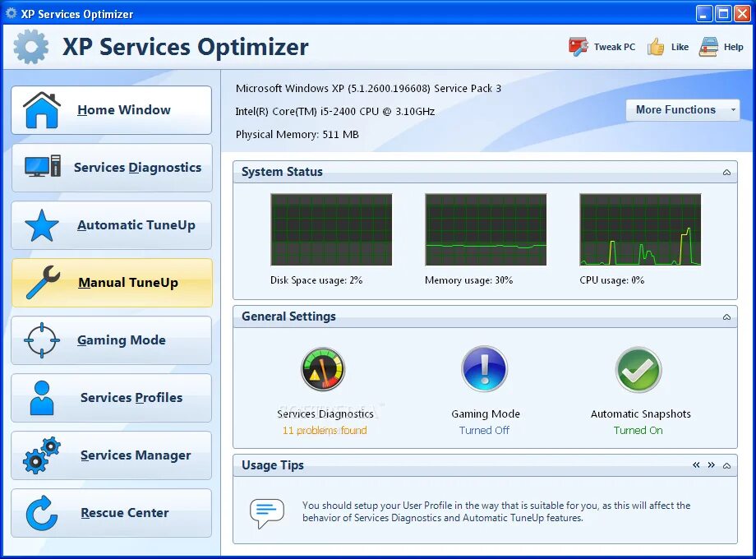The image size is (756, 559).
Task: Click the System Status panel heading
Action: [282, 172]
